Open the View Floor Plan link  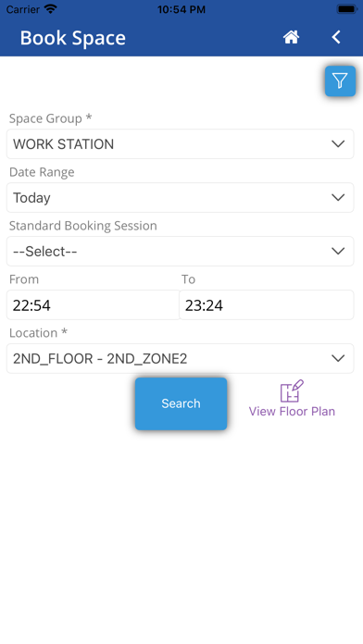292,411
